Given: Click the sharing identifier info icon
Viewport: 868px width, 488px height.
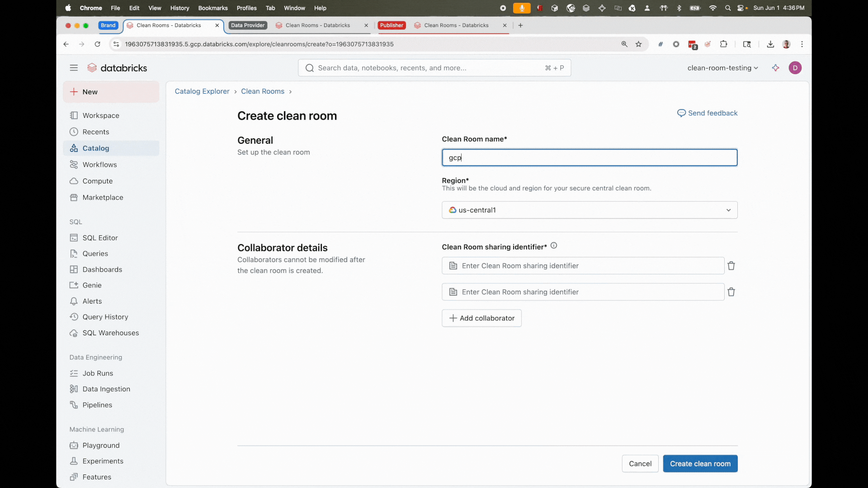Looking at the screenshot, I should (x=554, y=246).
